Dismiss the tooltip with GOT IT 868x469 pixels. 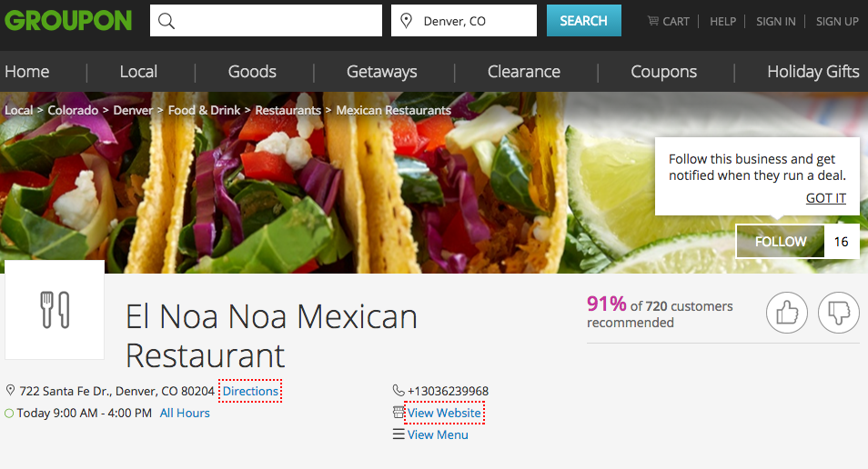(826, 198)
